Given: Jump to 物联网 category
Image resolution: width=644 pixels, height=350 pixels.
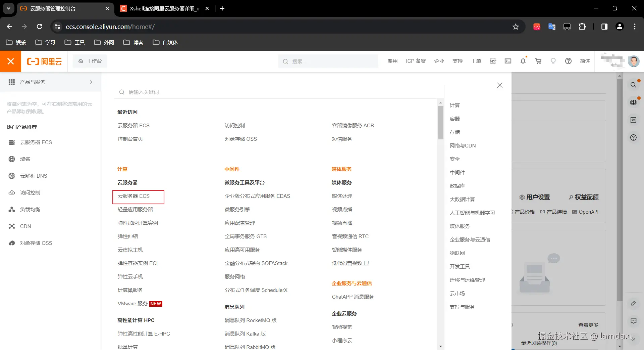Looking at the screenshot, I should pyautogui.click(x=457, y=253).
